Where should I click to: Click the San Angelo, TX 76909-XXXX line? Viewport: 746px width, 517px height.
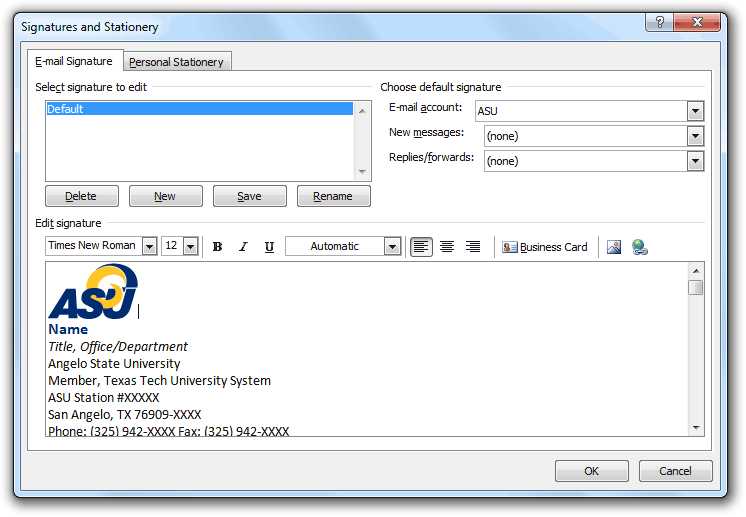click(x=125, y=415)
